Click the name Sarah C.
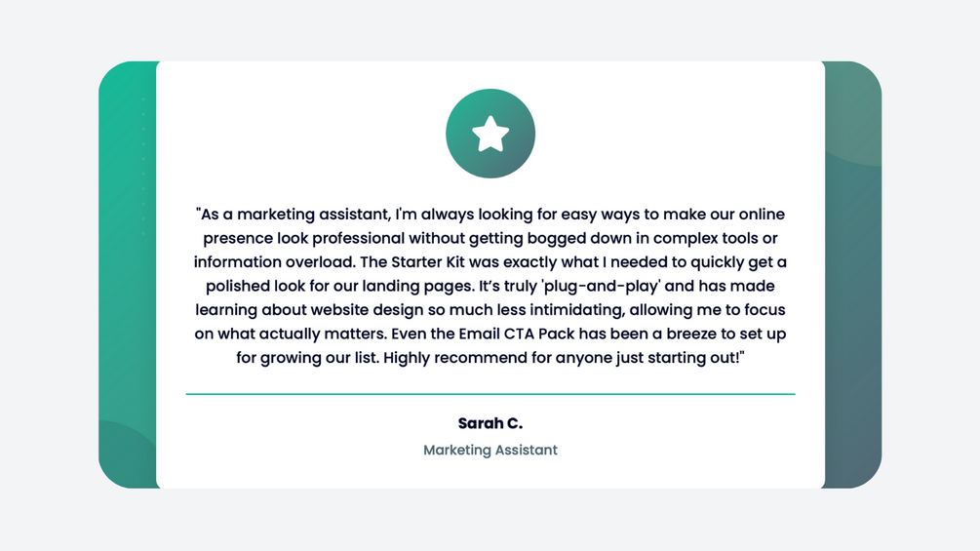Image resolution: width=980 pixels, height=551 pixels. [x=490, y=423]
